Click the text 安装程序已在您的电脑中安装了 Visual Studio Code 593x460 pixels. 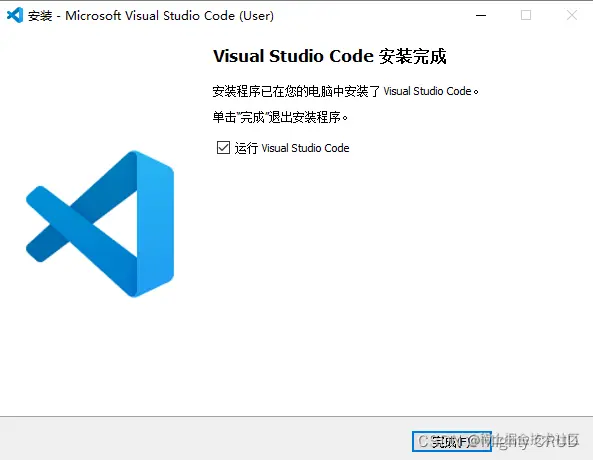tap(345, 91)
